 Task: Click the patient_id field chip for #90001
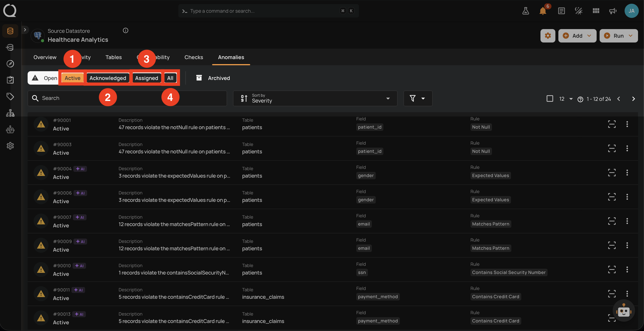pyautogui.click(x=370, y=127)
